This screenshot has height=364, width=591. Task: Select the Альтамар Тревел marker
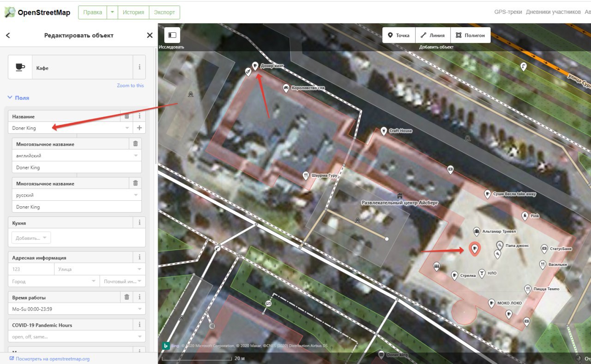[x=476, y=231]
